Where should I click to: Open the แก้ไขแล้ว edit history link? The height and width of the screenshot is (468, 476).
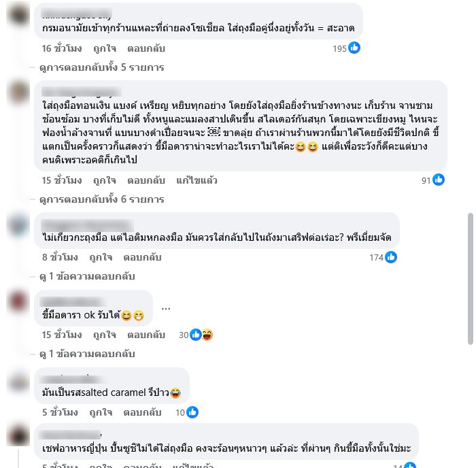point(197,180)
